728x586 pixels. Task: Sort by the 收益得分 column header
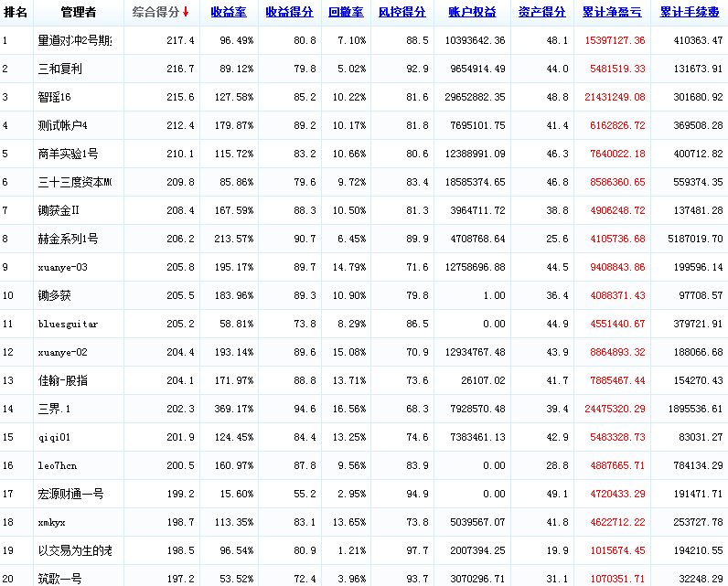click(x=289, y=12)
